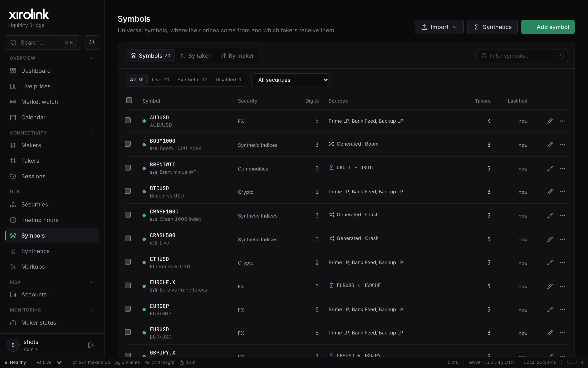Click the edit pencil for BRENTWTI
The height and width of the screenshot is (368, 588).
tap(550, 168)
